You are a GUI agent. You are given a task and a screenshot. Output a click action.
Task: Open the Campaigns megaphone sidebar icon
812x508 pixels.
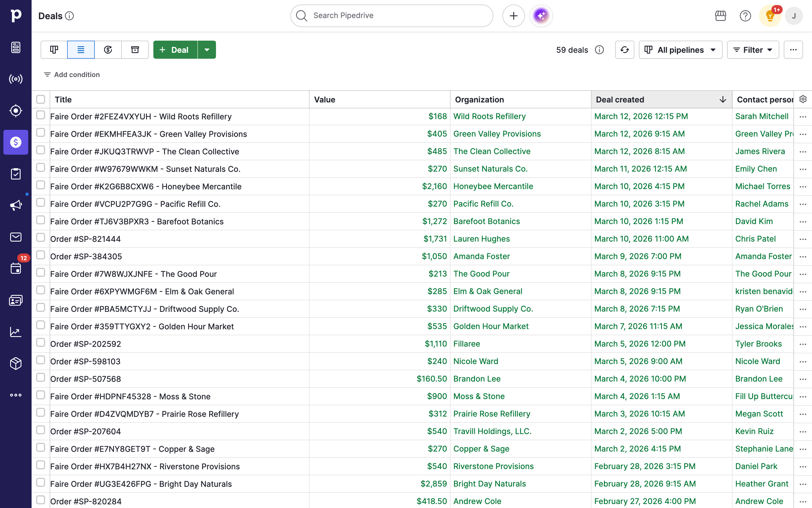click(16, 205)
